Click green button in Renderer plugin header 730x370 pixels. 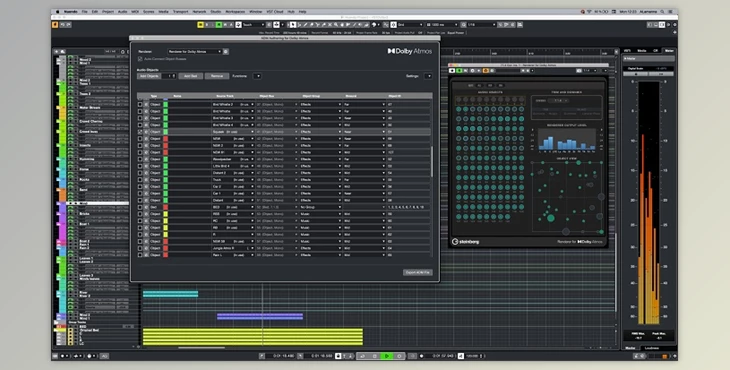coord(459,71)
